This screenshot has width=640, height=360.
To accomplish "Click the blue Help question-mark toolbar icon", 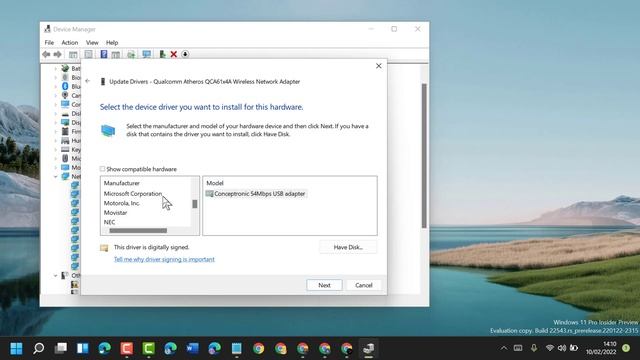I will click(x=104, y=54).
